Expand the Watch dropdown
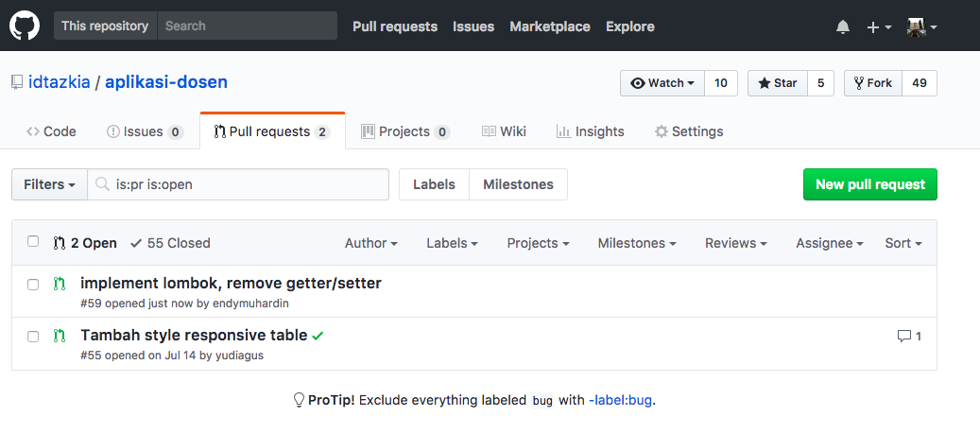This screenshot has width=980, height=434. pyautogui.click(x=662, y=83)
